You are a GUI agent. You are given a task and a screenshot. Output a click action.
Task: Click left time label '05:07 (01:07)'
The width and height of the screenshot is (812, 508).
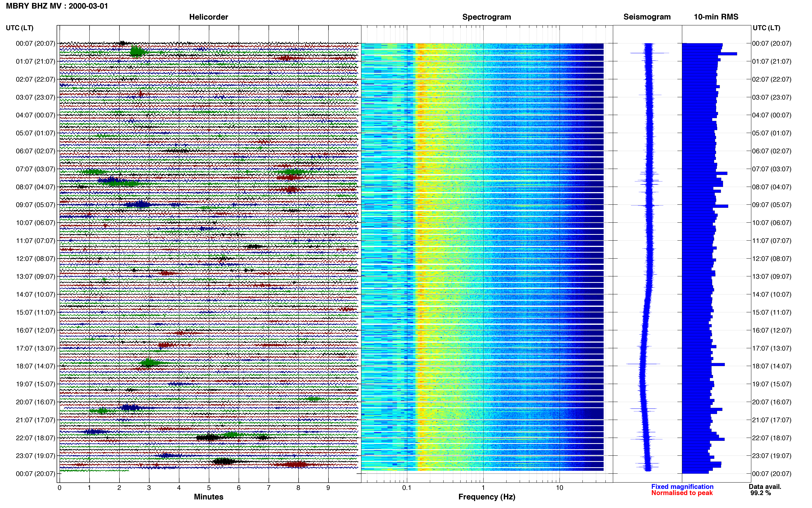click(x=36, y=133)
